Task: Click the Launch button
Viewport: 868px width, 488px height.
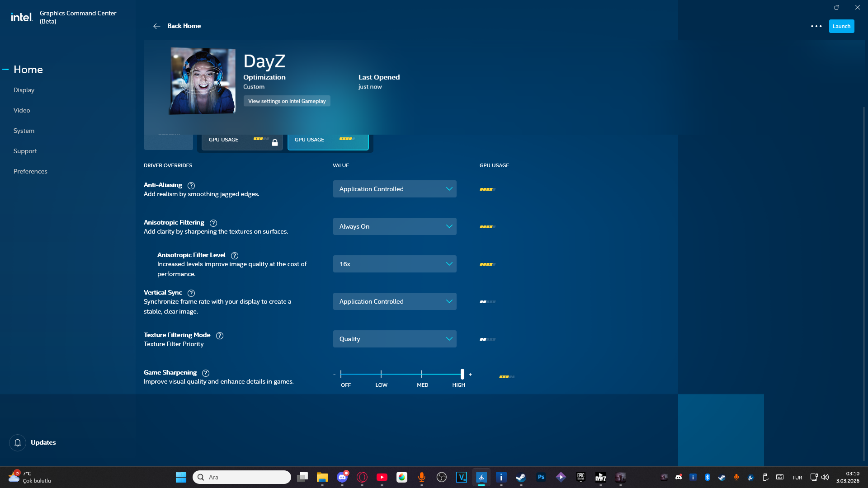Action: point(841,26)
